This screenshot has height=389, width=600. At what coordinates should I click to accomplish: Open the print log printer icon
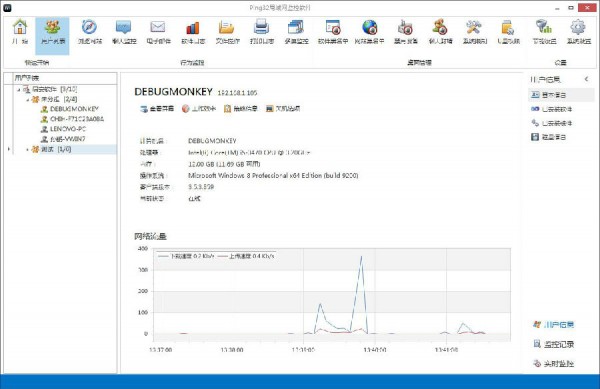click(x=262, y=32)
